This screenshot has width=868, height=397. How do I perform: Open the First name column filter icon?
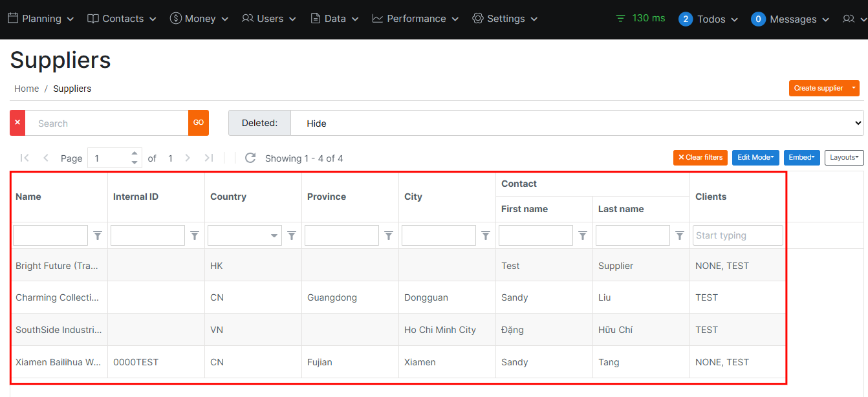point(583,236)
